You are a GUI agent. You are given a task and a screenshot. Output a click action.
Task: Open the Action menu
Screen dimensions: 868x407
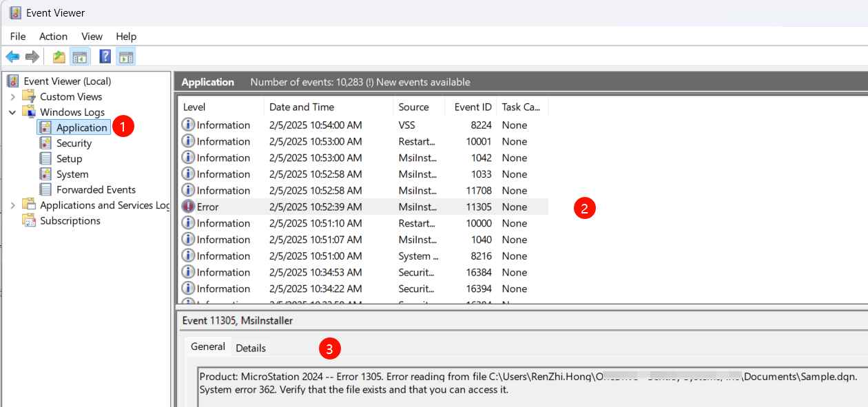(x=53, y=36)
